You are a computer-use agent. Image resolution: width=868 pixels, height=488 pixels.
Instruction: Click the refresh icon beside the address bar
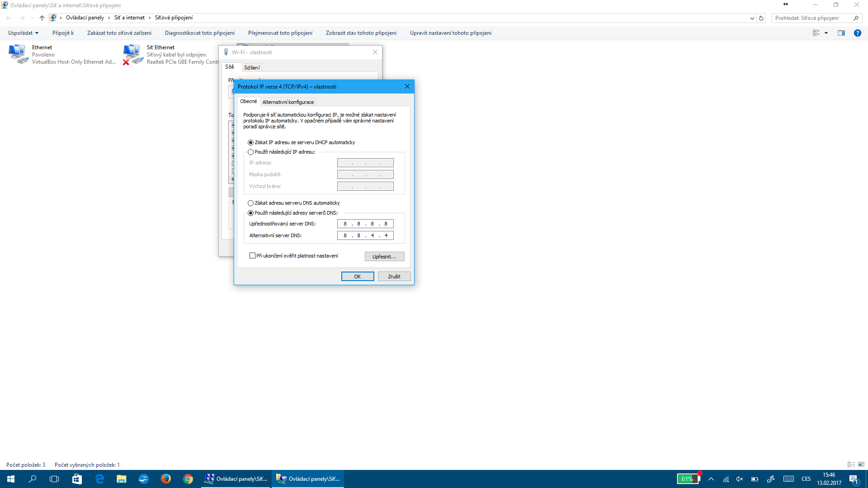pos(761,18)
